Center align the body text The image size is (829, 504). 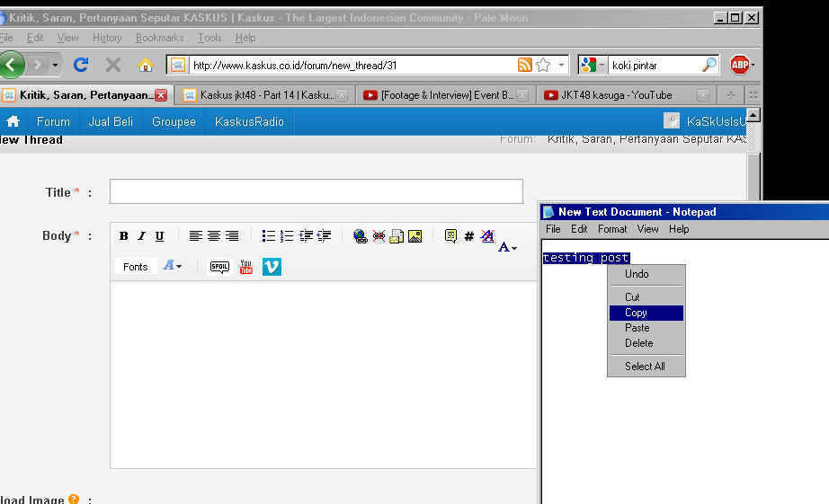(x=214, y=236)
